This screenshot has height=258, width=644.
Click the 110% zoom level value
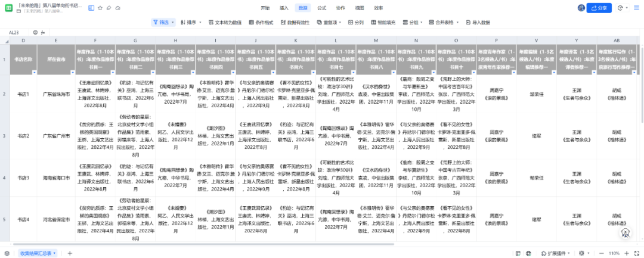coord(614,253)
